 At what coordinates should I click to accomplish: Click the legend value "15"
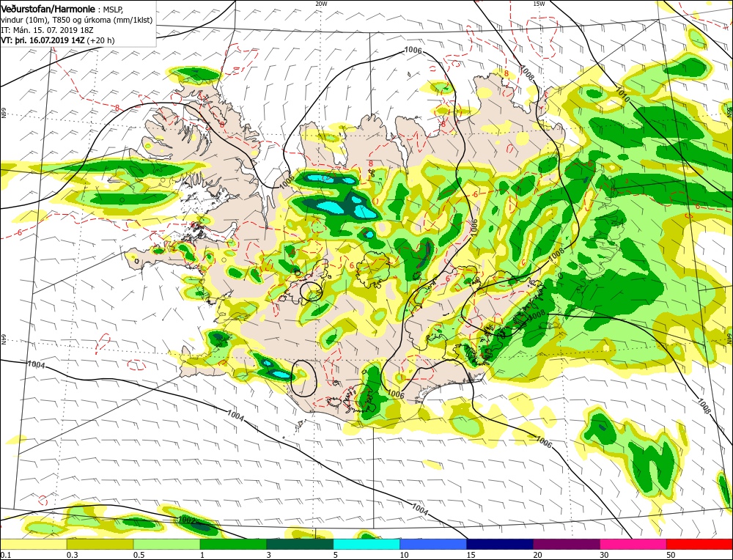point(471,555)
